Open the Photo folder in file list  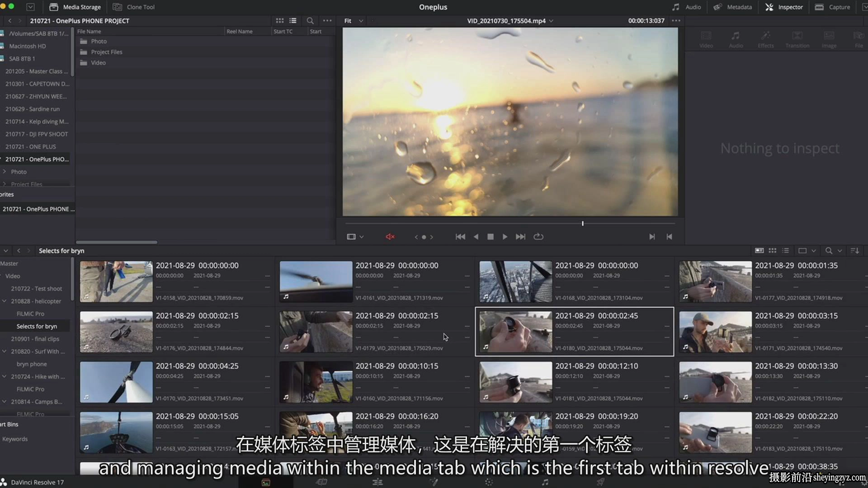point(99,41)
